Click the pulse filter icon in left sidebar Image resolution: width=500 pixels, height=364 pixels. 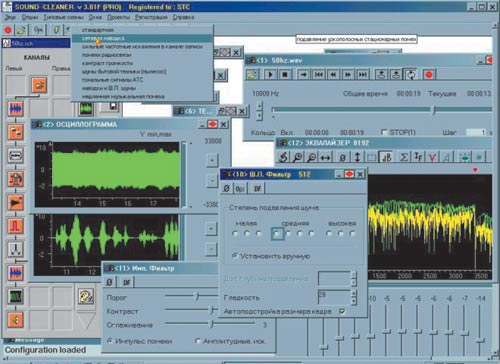click(15, 226)
